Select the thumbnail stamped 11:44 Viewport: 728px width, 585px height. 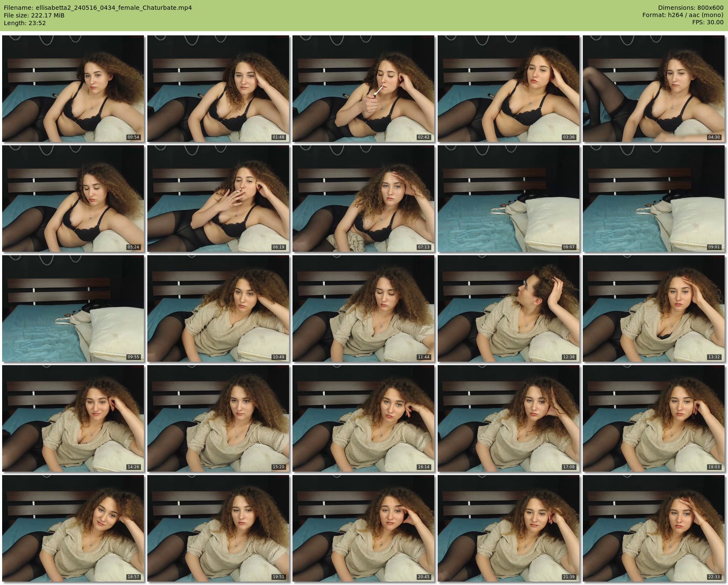click(x=363, y=308)
